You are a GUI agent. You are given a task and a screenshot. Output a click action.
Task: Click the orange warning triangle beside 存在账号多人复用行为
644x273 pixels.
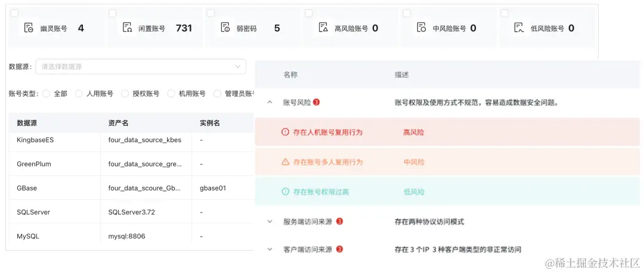[285, 162]
